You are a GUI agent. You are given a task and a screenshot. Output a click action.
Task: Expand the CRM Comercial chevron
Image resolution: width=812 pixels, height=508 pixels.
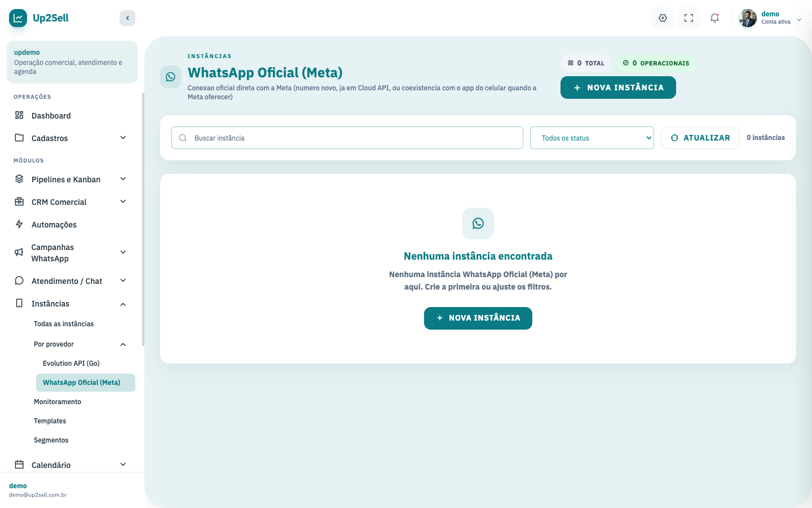click(123, 202)
